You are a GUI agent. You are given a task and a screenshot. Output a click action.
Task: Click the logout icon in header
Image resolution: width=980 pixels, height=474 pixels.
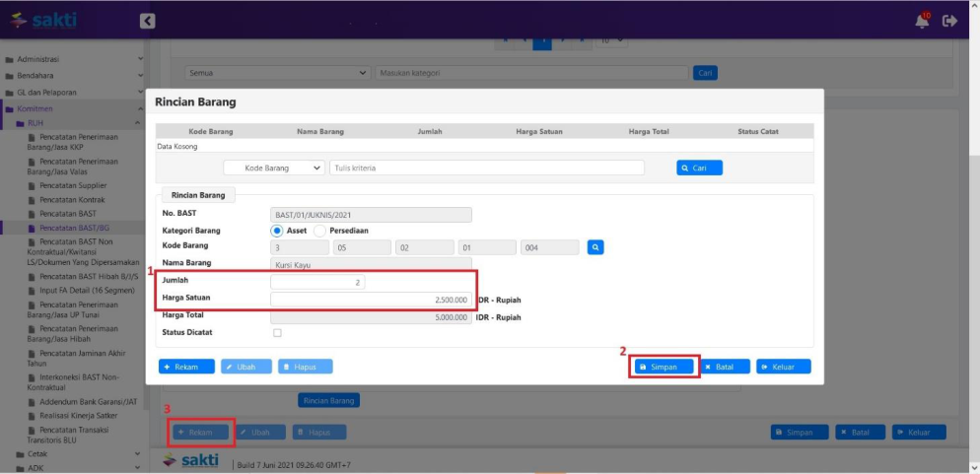(x=950, y=20)
